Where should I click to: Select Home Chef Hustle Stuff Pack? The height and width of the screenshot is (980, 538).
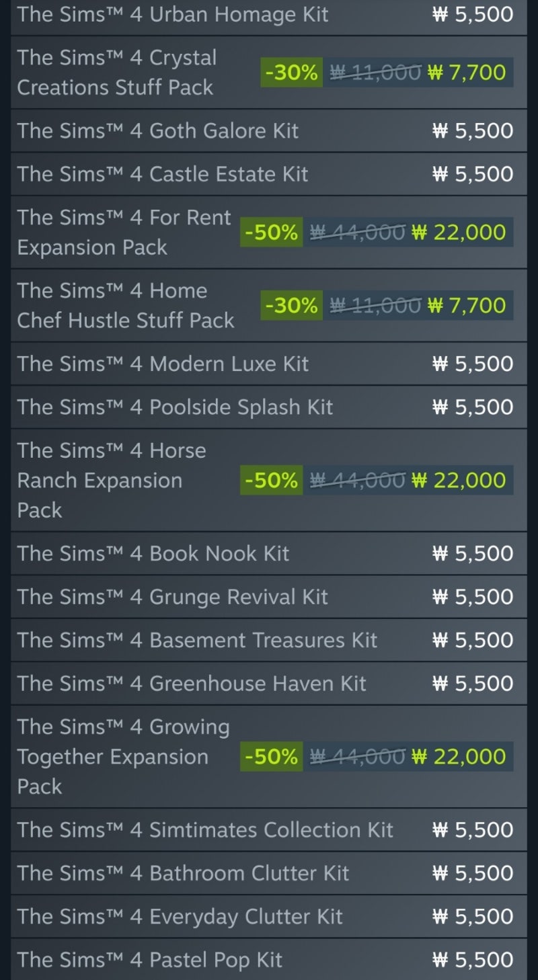coord(268,305)
